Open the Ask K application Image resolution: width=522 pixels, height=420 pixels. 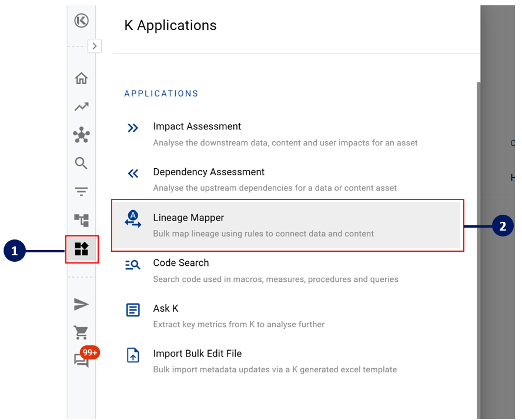165,308
